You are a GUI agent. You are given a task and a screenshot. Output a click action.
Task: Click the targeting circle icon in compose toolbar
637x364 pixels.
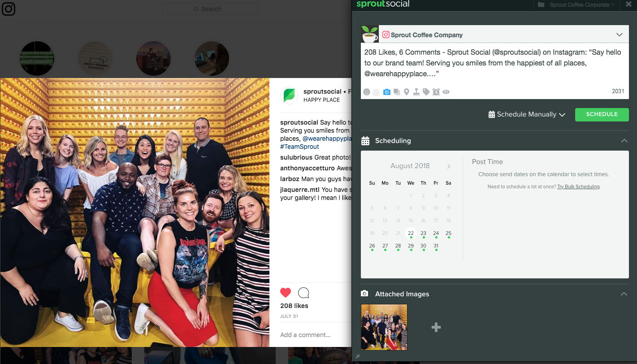click(x=376, y=92)
